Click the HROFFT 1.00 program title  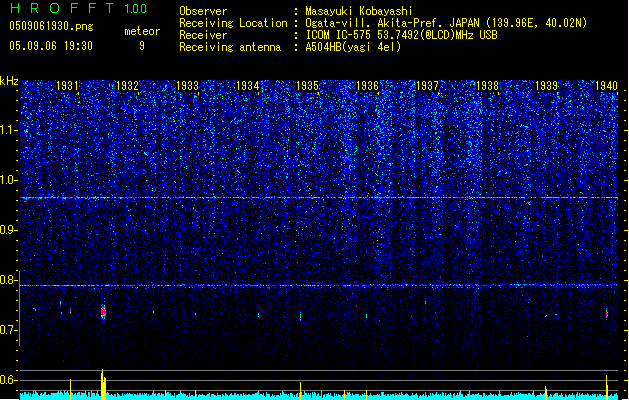(78, 8)
